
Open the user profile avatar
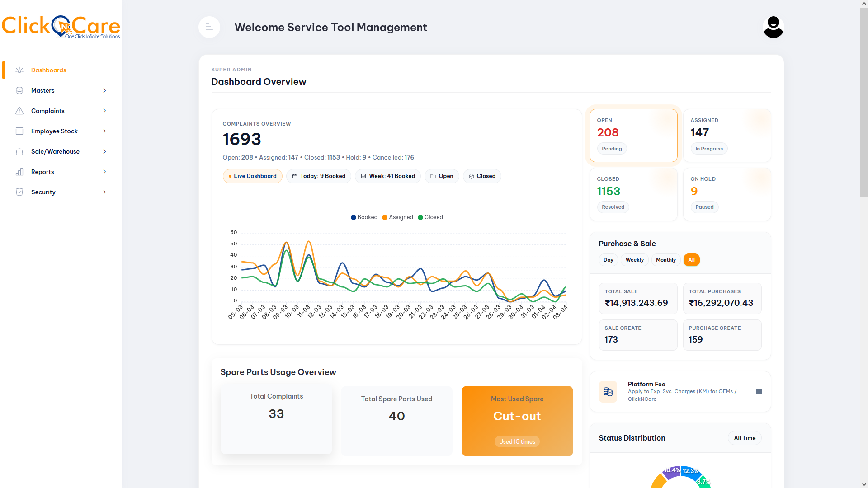click(x=773, y=27)
